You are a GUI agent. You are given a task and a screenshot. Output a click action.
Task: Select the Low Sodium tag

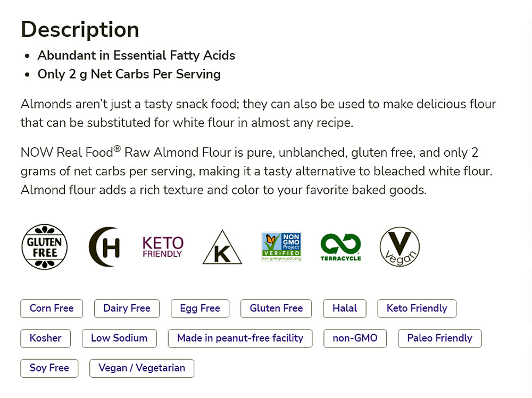click(x=119, y=338)
